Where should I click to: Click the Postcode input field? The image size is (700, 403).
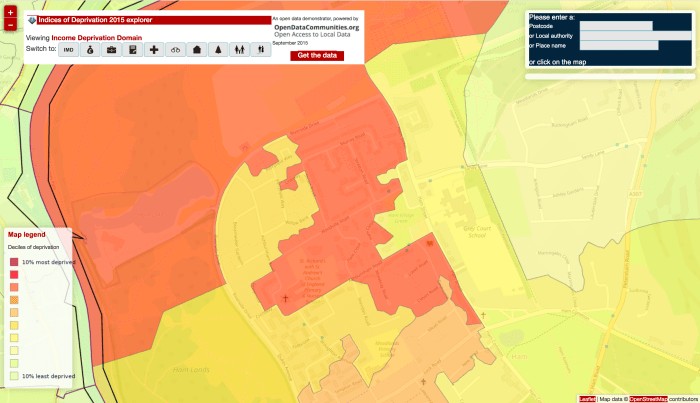tap(616, 26)
